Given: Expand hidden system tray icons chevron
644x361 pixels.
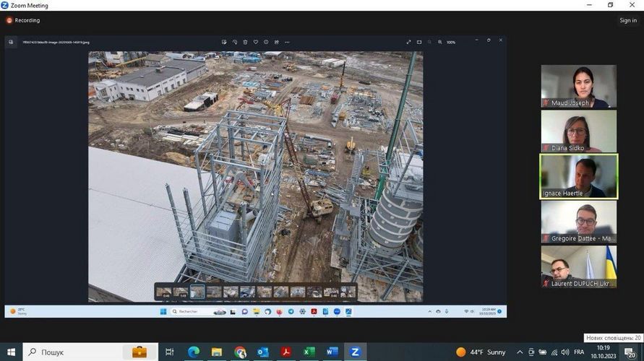Looking at the screenshot, I should [x=519, y=352].
